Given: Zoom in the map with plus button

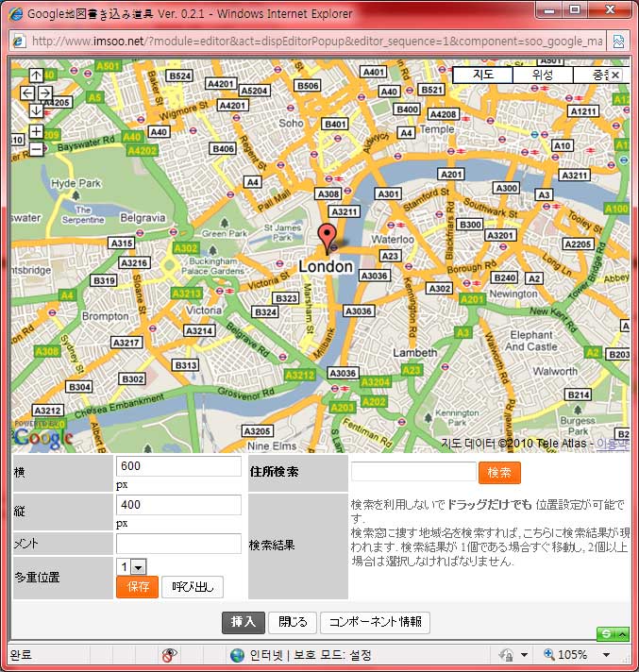Looking at the screenshot, I should tap(36, 131).
